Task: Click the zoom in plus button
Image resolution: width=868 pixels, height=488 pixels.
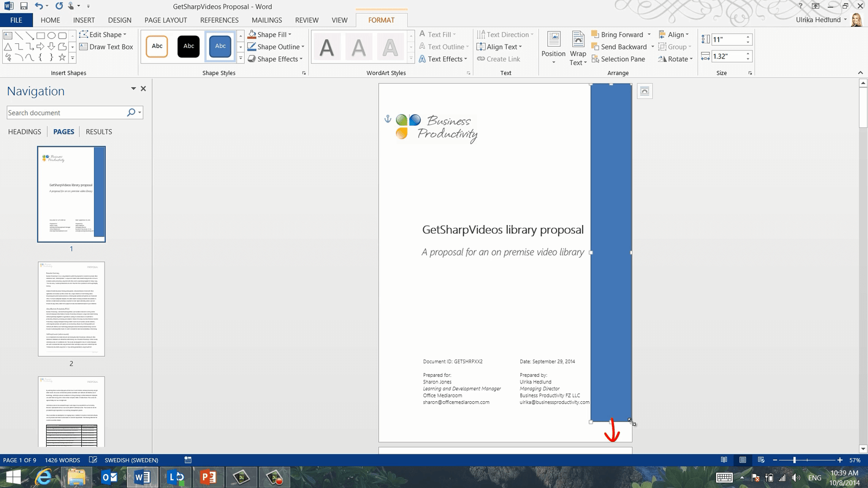Action: tap(840, 460)
